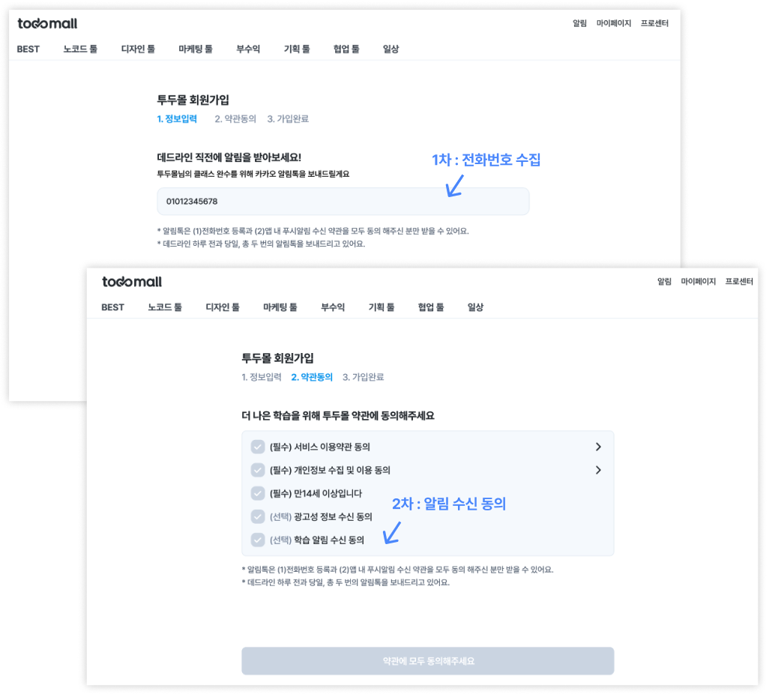Toggle optional 광고성 정보 수신 동의
The width and height of the screenshot is (778, 700).
pyautogui.click(x=259, y=516)
